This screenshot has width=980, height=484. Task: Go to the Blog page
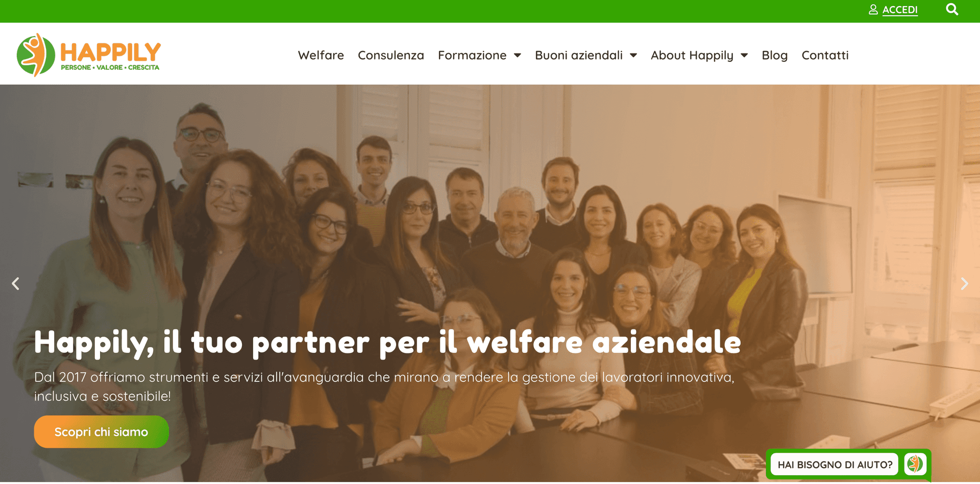tap(775, 55)
